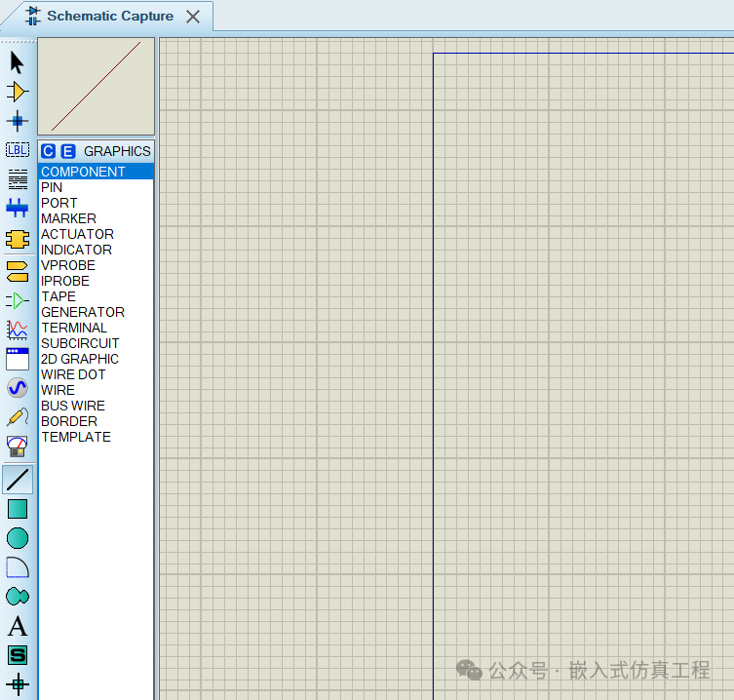
Task: Choose BUS WIRE style from list
Action: (x=73, y=406)
